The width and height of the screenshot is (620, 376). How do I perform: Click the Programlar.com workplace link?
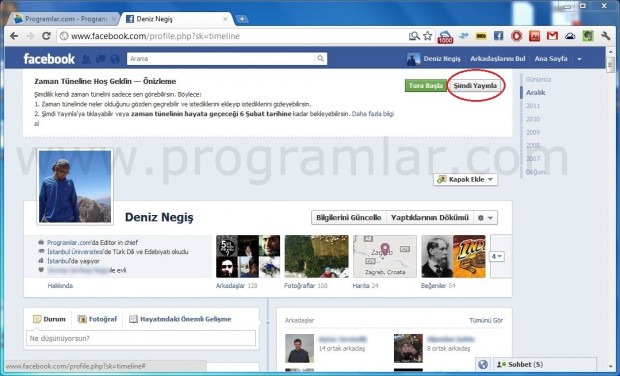[69, 242]
